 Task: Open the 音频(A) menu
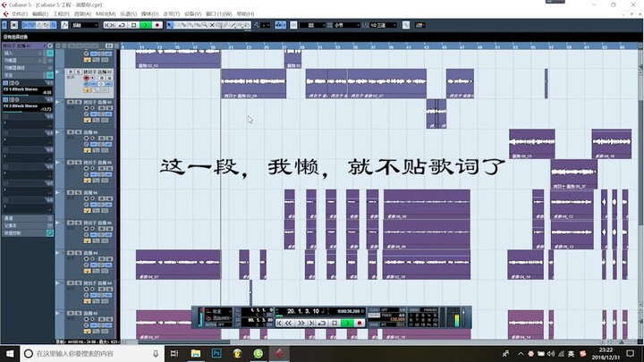click(82, 14)
